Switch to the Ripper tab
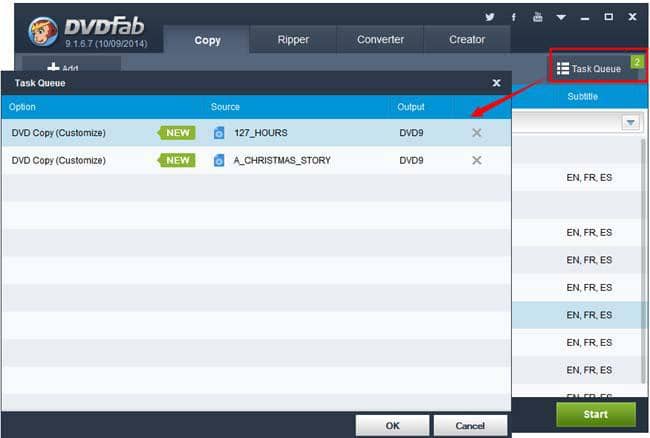This screenshot has height=438, width=650. coord(293,39)
